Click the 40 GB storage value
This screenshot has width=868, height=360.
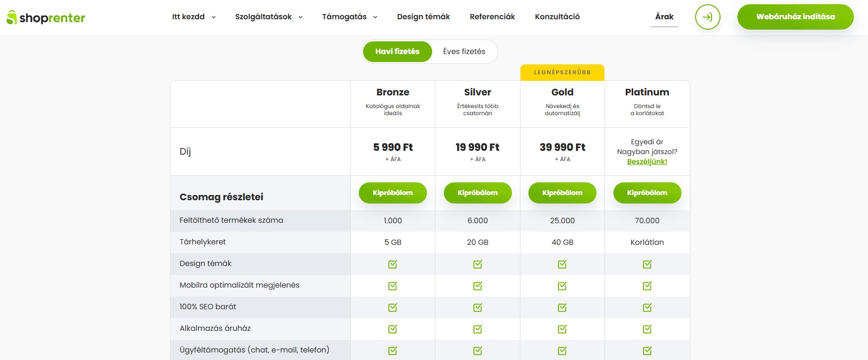(x=562, y=242)
